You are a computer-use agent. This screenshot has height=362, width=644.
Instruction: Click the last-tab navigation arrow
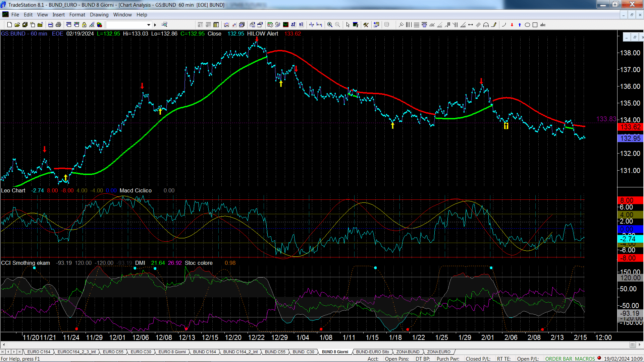click(x=19, y=352)
